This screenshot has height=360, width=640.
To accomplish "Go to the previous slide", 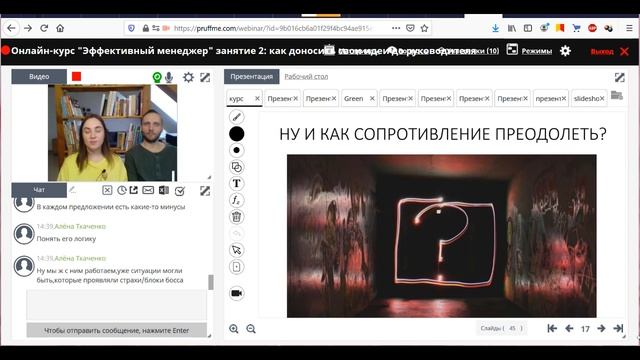I will 569,328.
